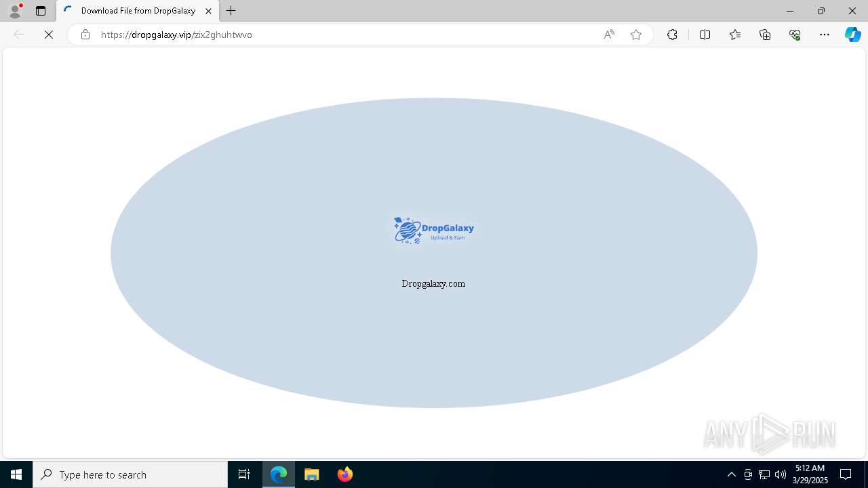Open the Collections icon
The image size is (868, 488).
click(x=765, y=35)
